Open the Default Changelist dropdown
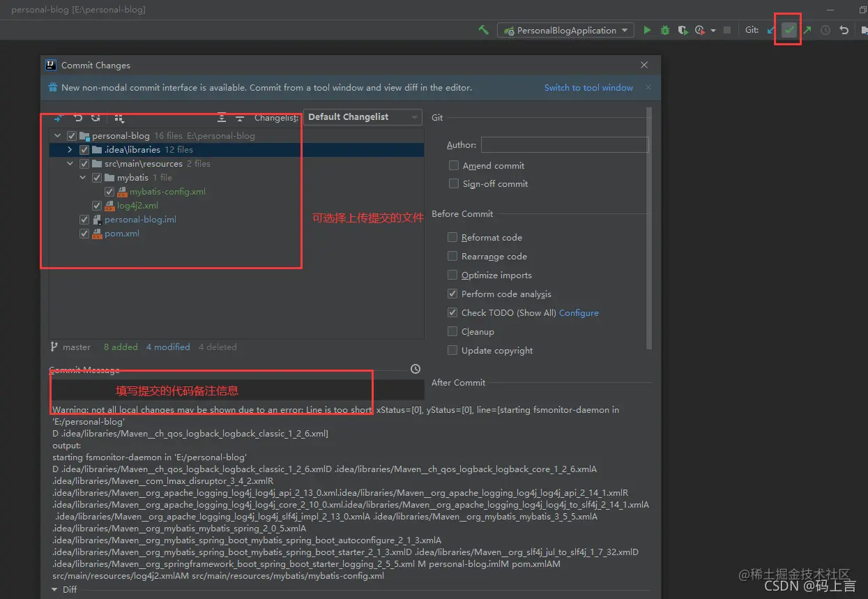The image size is (868, 599). pos(363,117)
